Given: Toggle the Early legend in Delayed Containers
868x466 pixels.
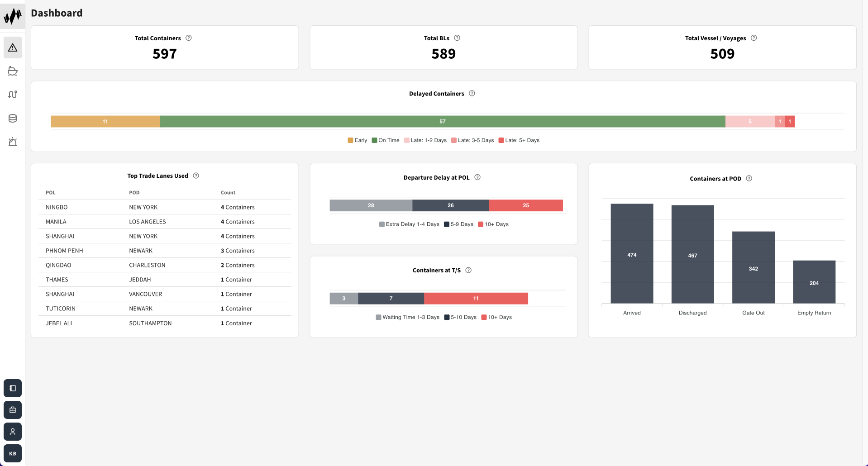Looking at the screenshot, I should point(357,140).
